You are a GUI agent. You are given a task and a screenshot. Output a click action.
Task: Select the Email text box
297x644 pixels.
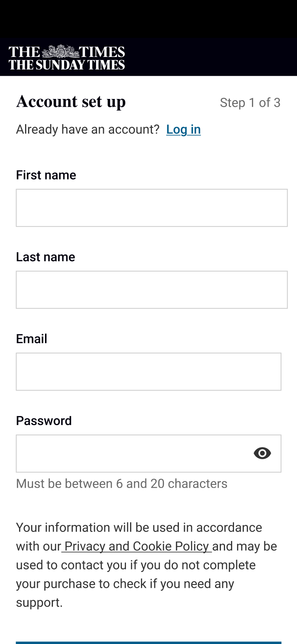point(148,371)
